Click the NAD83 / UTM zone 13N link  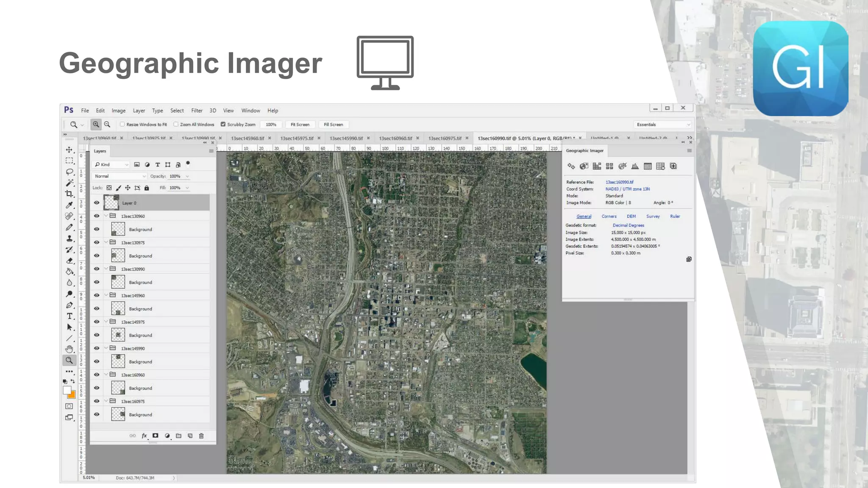coord(628,189)
